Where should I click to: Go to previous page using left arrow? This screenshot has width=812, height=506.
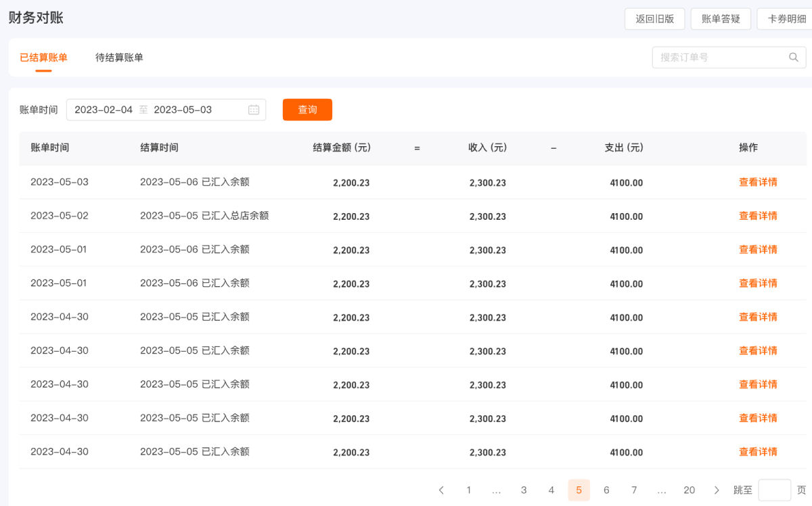coord(441,490)
